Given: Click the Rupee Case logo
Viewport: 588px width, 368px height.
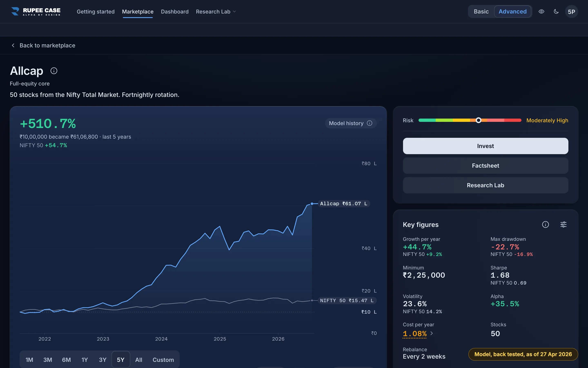Looking at the screenshot, I should pos(36,11).
